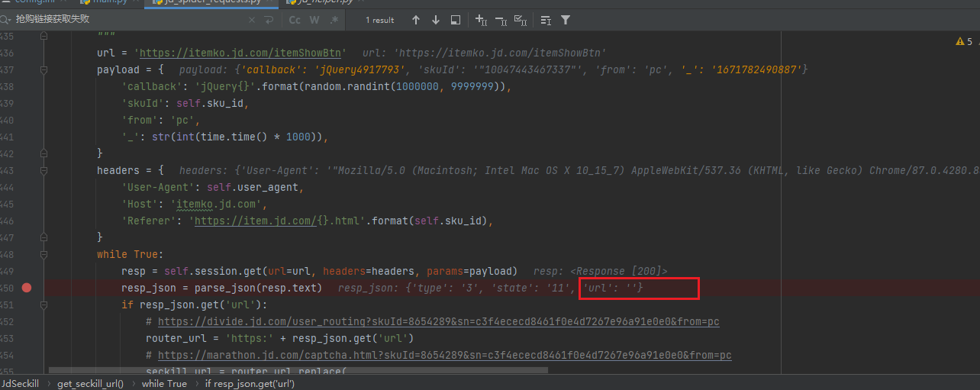Click line number 437 in the gutter
The width and height of the screenshot is (980, 390).
(7, 69)
